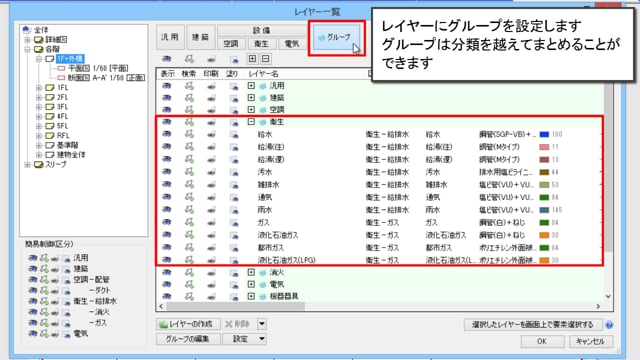Click fill icon for 給水 layer

(x=233, y=134)
